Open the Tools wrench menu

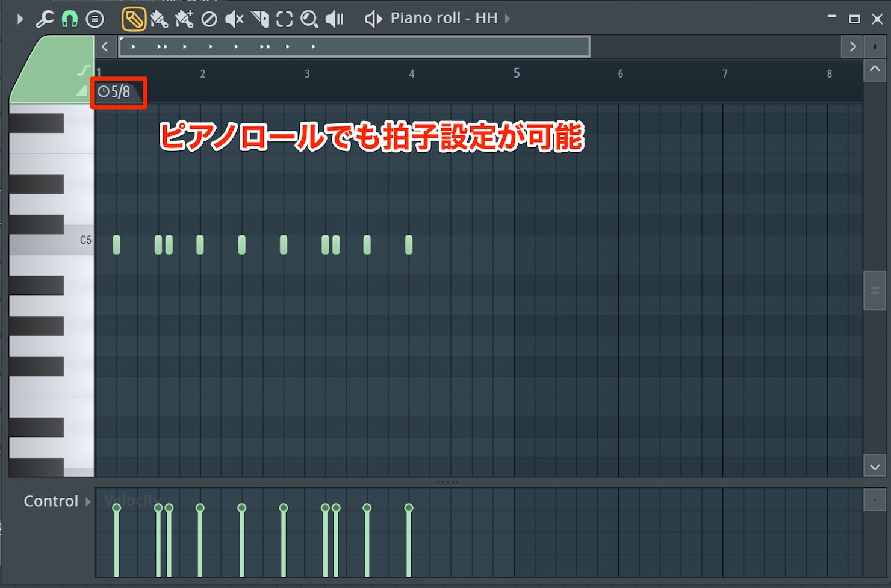(44, 19)
